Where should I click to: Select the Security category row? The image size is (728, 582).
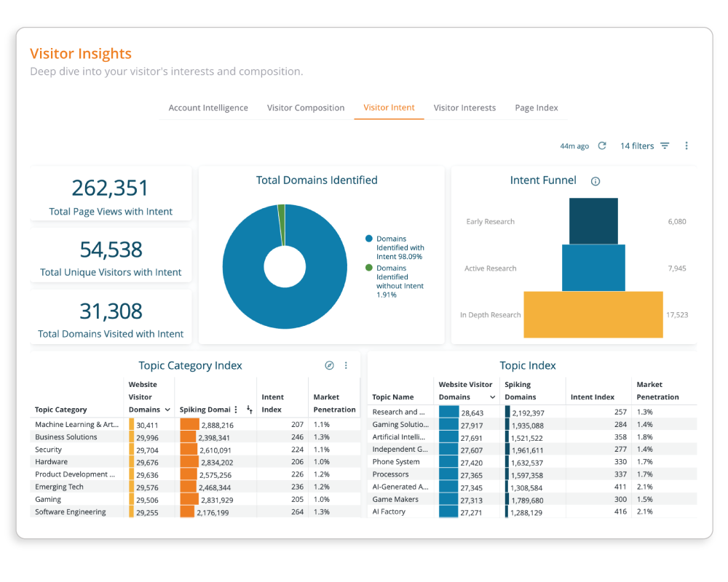(x=195, y=450)
